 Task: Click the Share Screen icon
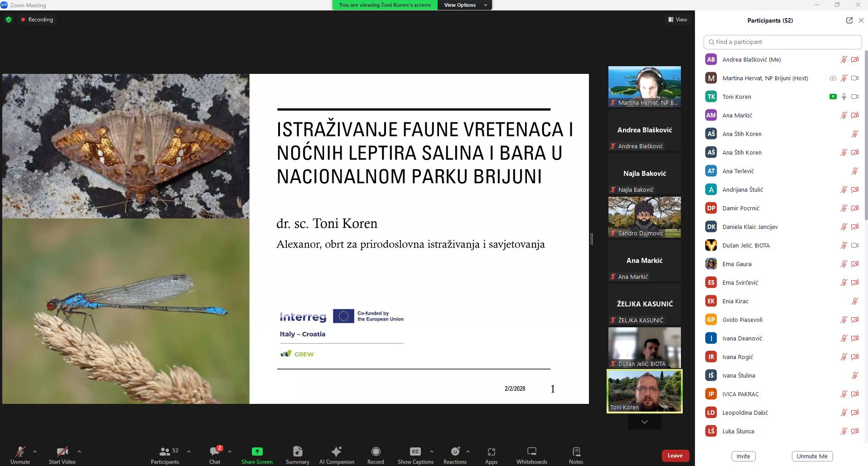tap(257, 455)
